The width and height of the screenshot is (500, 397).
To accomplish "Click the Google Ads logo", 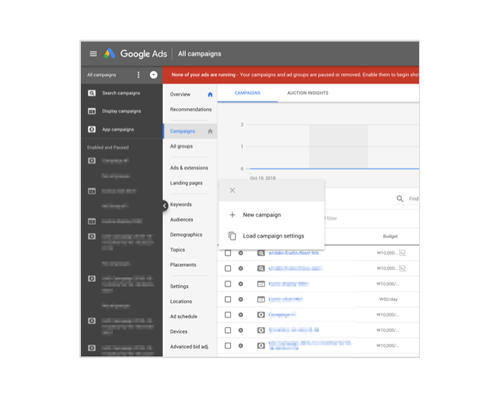I will [x=135, y=54].
